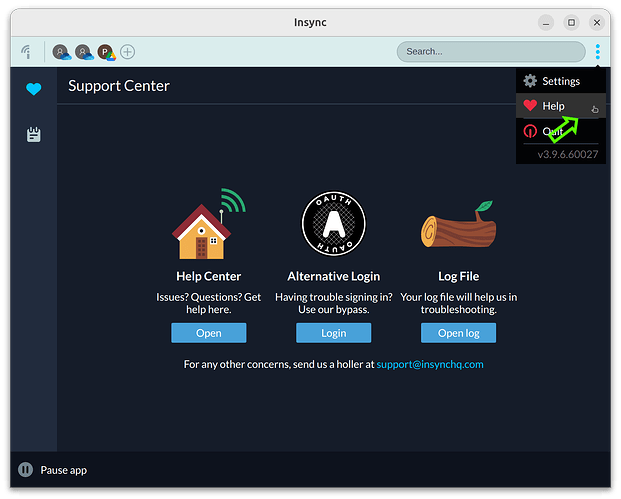
Task: Select the Google Drive account avatar P
Action: click(106, 52)
